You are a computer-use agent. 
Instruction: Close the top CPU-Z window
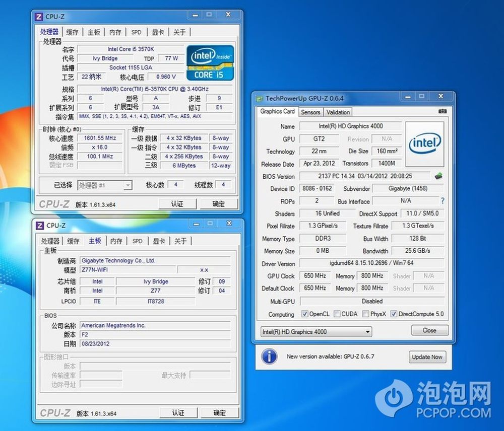(x=228, y=15)
